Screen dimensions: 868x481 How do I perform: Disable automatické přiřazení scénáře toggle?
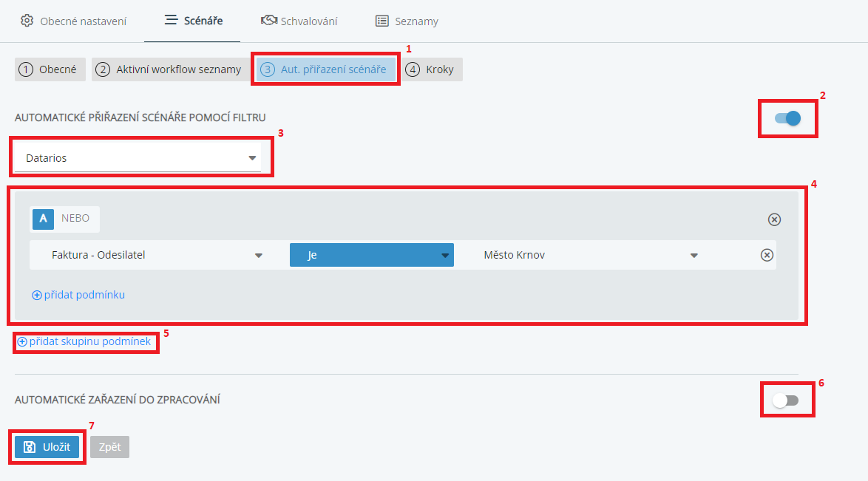[788, 118]
